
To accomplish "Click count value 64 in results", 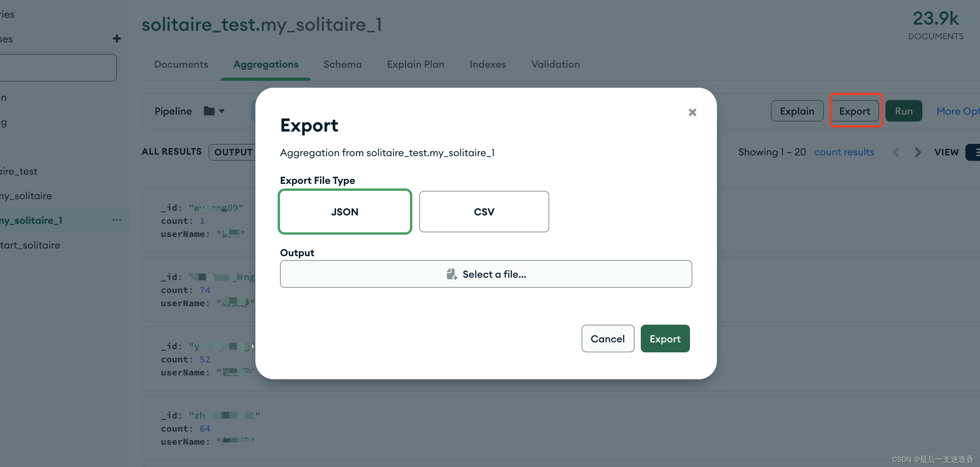I will pyautogui.click(x=205, y=429).
